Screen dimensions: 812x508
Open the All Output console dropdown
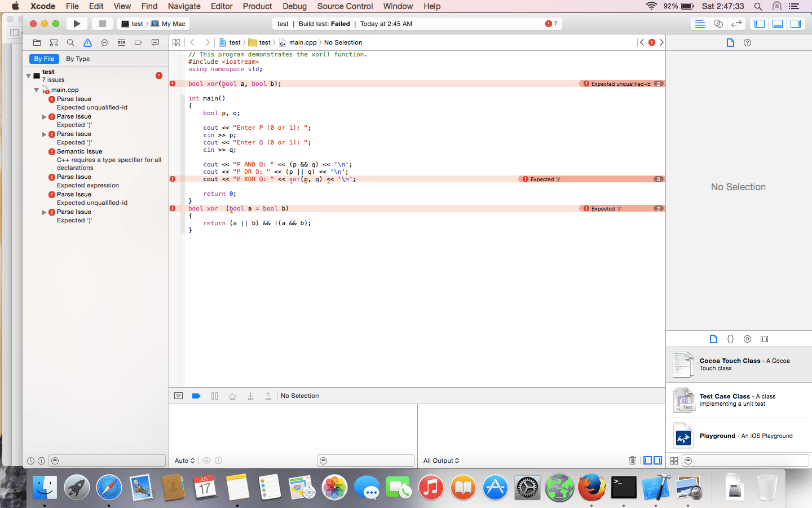(x=442, y=461)
